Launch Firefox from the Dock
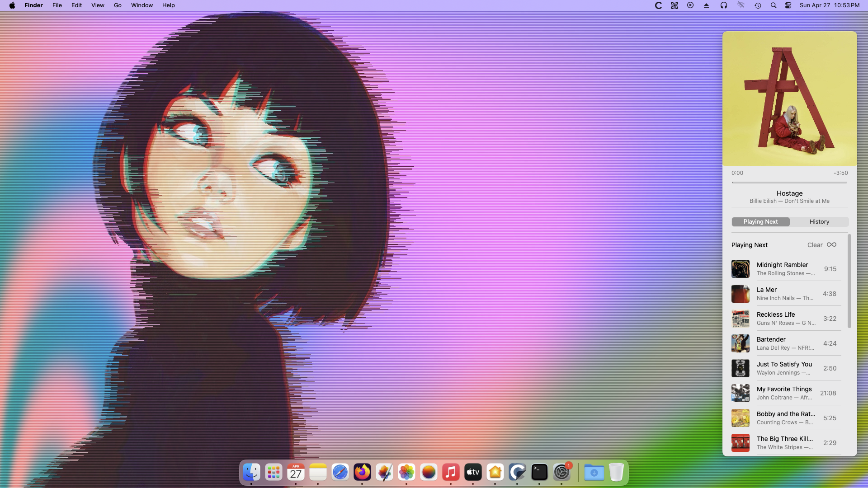The height and width of the screenshot is (488, 868). 362,473
